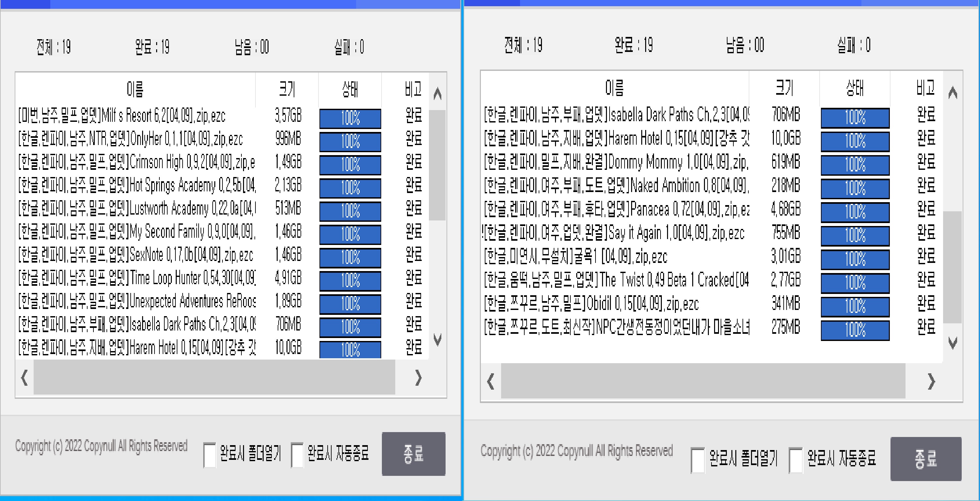Click the scroll-left arrow in the right window

point(491,381)
